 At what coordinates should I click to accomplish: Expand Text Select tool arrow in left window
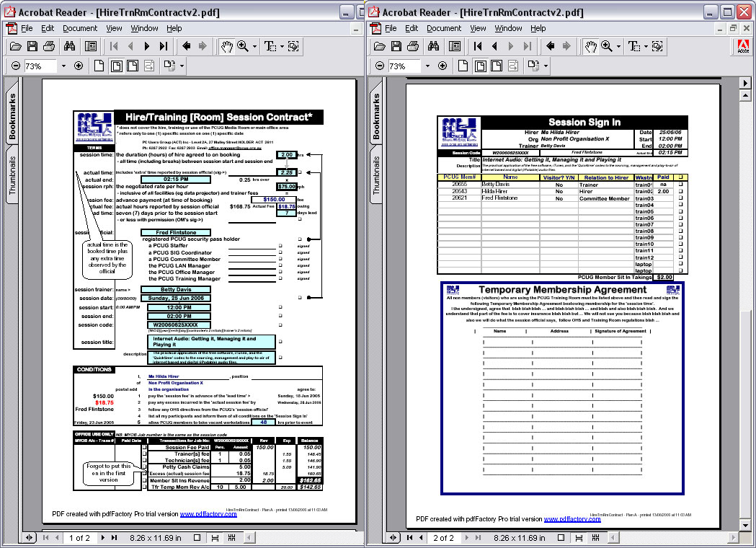pyautogui.click(x=282, y=47)
